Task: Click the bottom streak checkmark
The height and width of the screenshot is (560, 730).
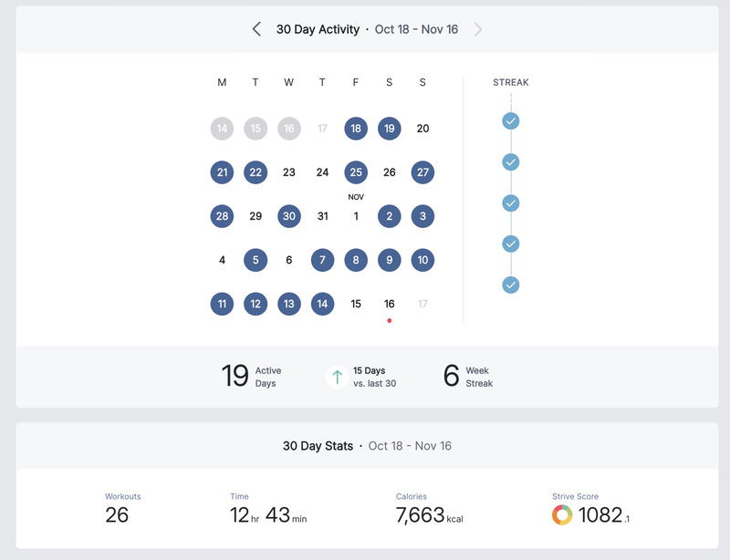Action: (x=511, y=285)
